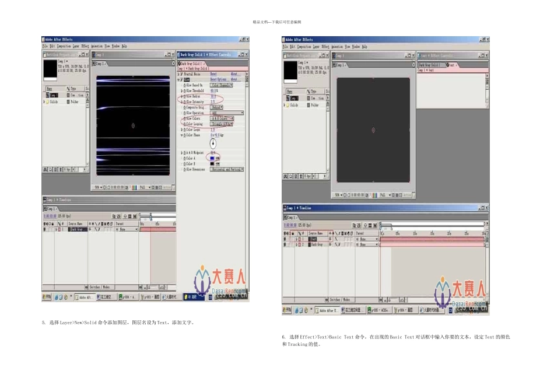Click the Color A eyedropper icon
Screen dimensions: 554x392
pos(218,158)
